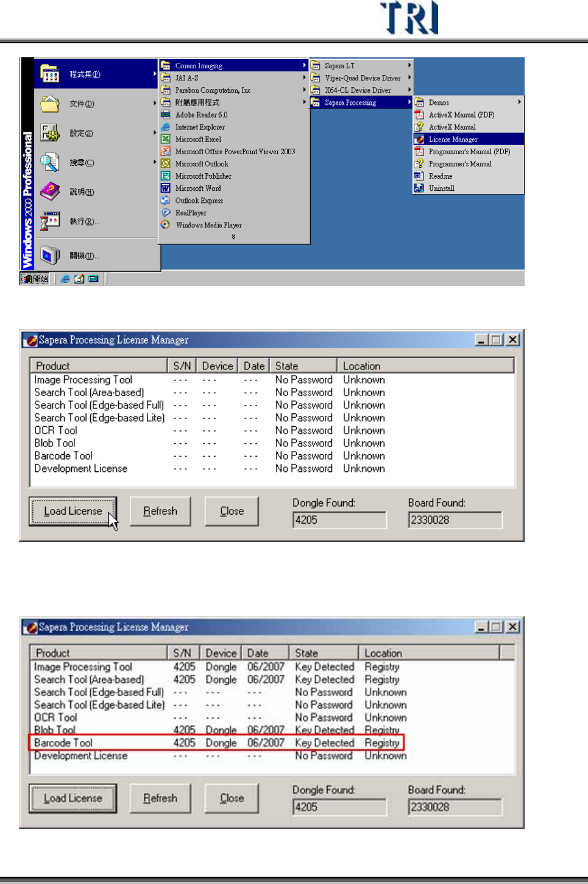
Task: Expand Viper-Quad Device Driver submenu
Action: 361,77
